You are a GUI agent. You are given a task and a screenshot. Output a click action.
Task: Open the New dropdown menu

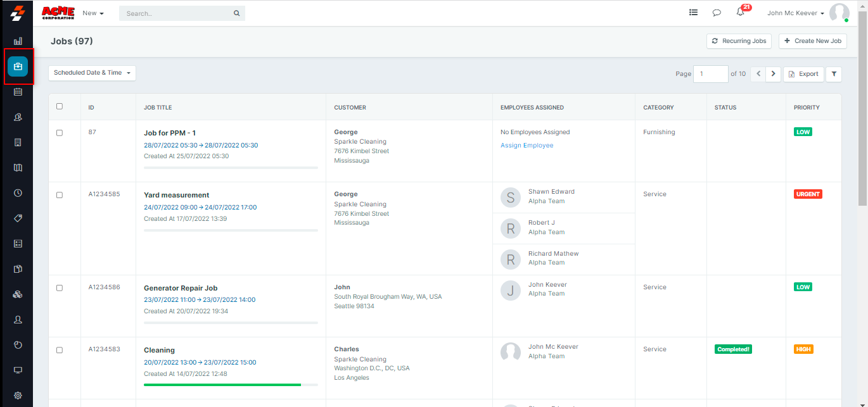pyautogui.click(x=93, y=13)
